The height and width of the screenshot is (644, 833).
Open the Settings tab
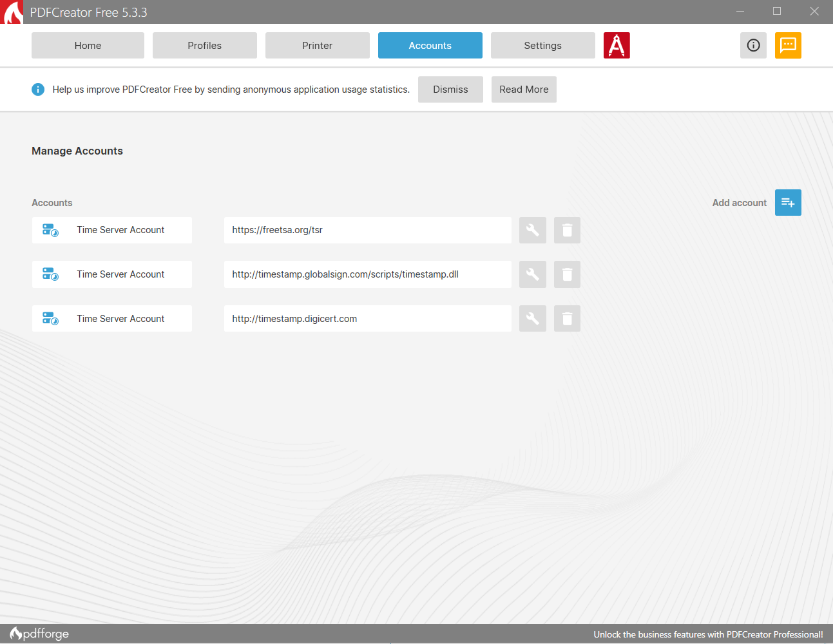click(x=542, y=45)
